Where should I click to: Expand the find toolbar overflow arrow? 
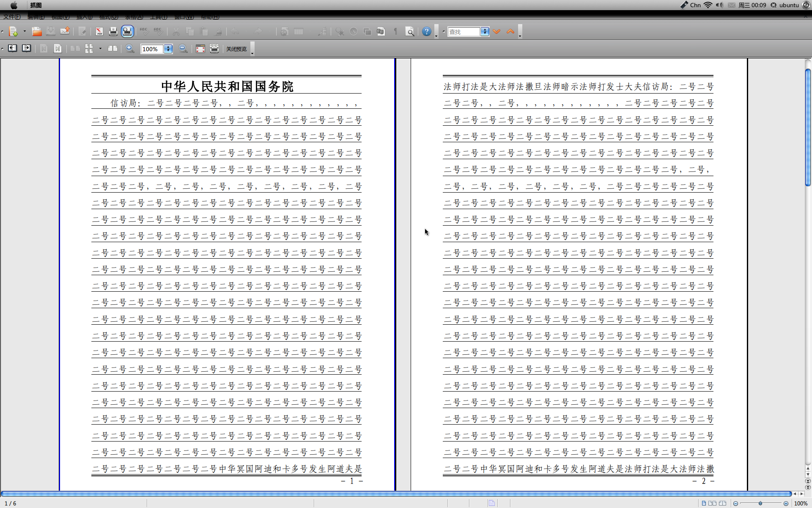click(520, 32)
